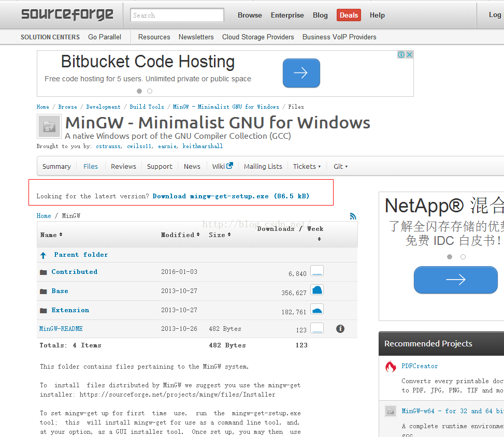
Task: Open Newsletters link
Action: (196, 37)
